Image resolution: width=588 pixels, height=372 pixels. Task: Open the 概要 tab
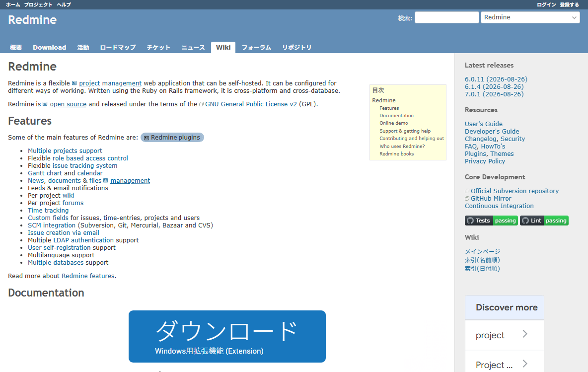pos(16,47)
